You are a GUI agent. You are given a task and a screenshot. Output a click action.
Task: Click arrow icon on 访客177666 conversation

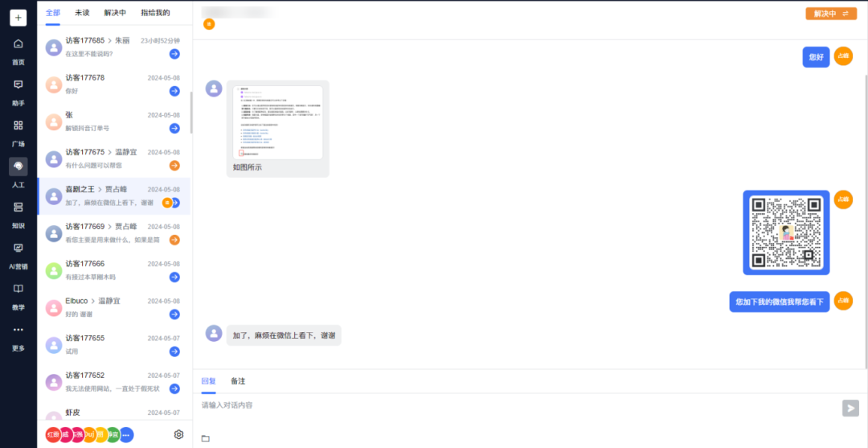click(174, 277)
